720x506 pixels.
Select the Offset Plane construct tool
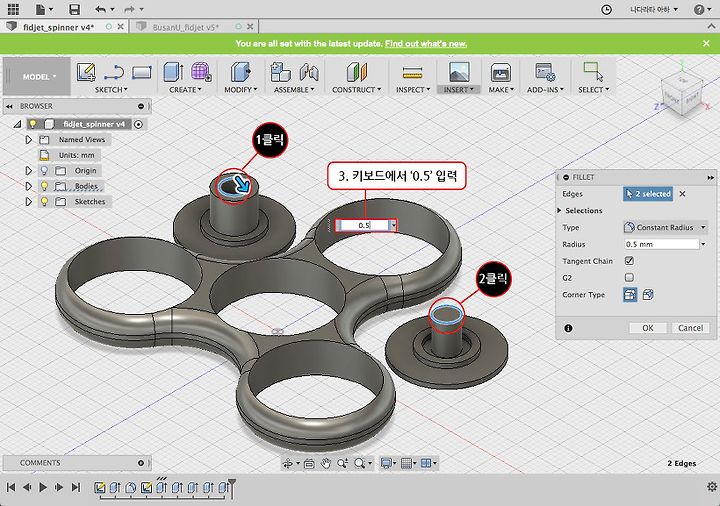pos(356,72)
